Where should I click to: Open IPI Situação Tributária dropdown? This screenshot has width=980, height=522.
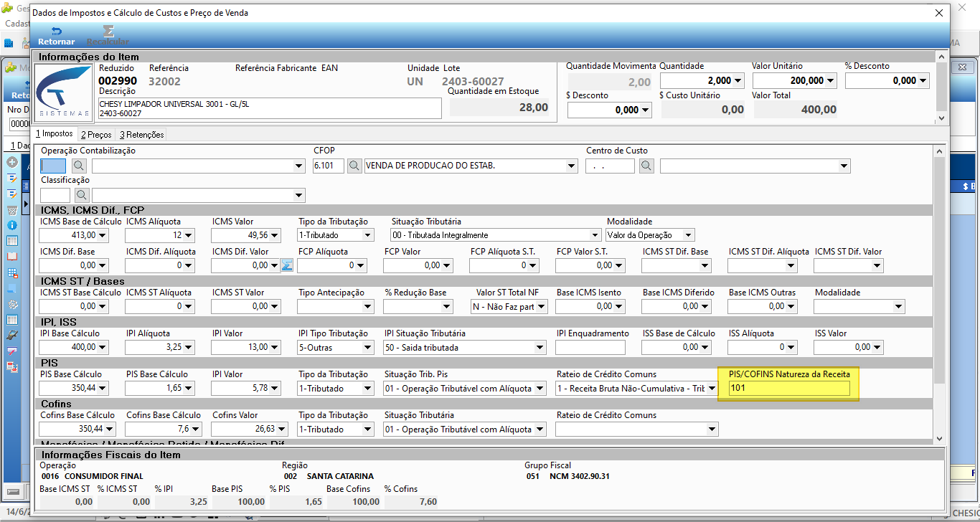pyautogui.click(x=540, y=348)
